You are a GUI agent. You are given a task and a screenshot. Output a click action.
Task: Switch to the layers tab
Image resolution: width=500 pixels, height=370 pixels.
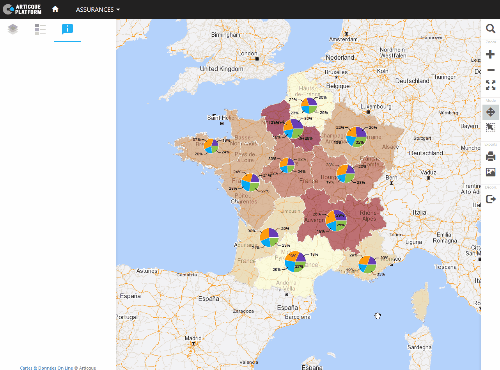(13, 29)
